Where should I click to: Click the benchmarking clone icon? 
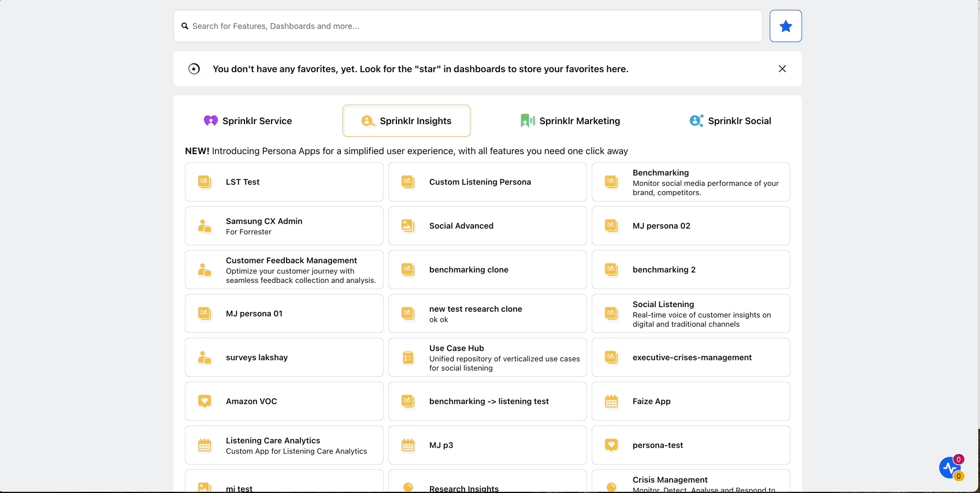[408, 270]
